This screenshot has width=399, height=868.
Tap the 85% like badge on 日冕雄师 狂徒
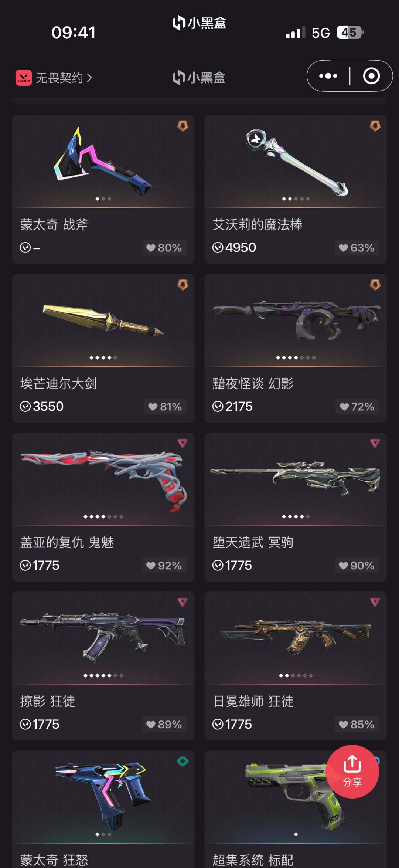(x=357, y=725)
